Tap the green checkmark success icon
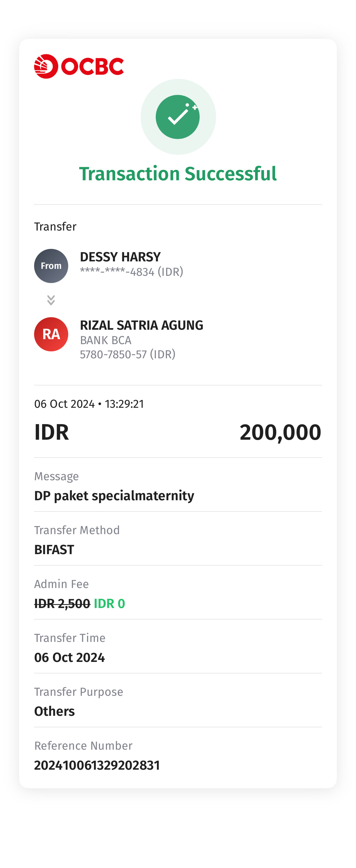 click(x=178, y=117)
